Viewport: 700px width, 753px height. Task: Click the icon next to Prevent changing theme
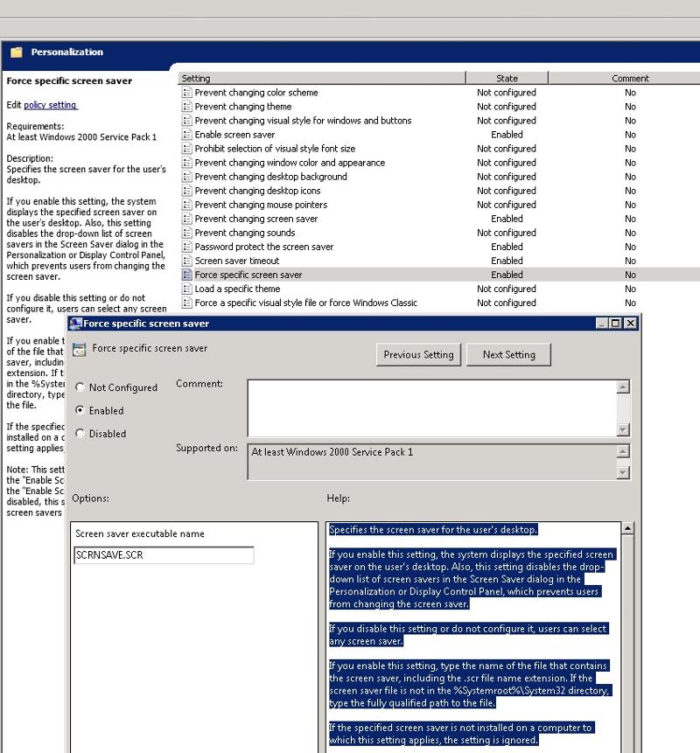click(x=189, y=106)
